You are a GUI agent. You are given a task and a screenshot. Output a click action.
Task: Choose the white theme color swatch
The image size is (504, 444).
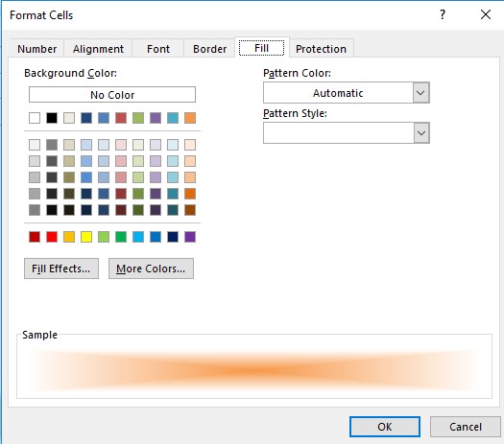click(x=35, y=118)
